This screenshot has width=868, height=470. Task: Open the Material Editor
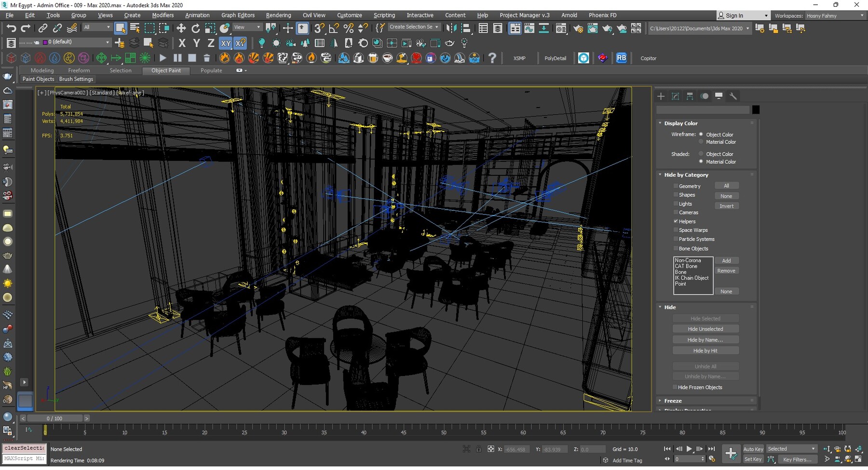pyautogui.click(x=561, y=28)
